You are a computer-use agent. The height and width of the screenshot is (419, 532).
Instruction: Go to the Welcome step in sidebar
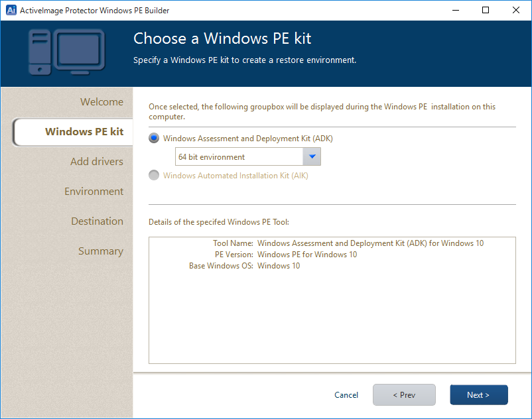(101, 102)
